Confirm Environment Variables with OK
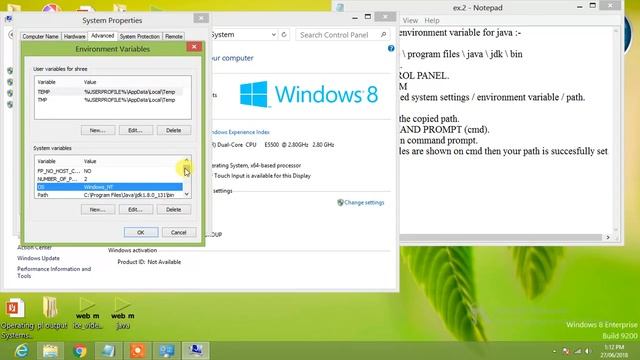Viewport: 640px width, 360px height. pos(141,232)
